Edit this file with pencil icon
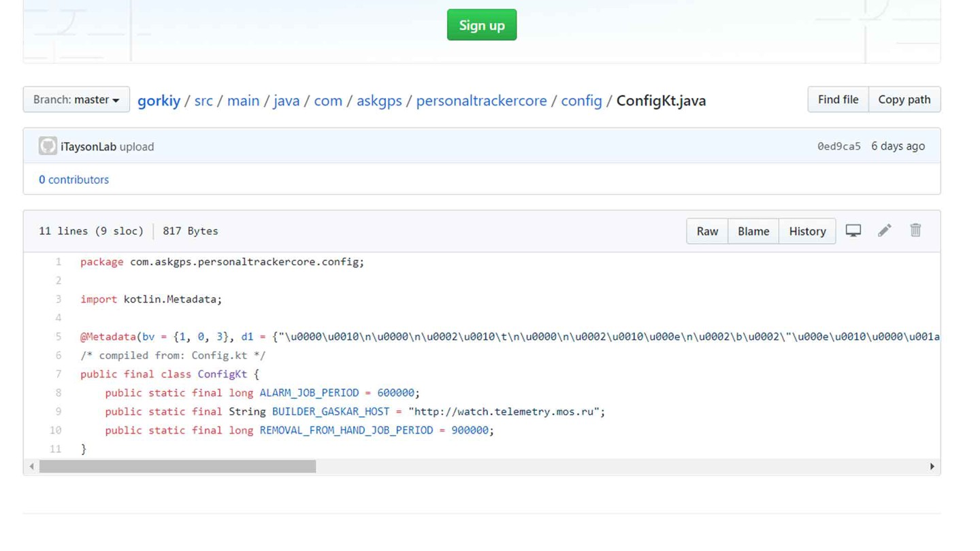 (x=884, y=231)
